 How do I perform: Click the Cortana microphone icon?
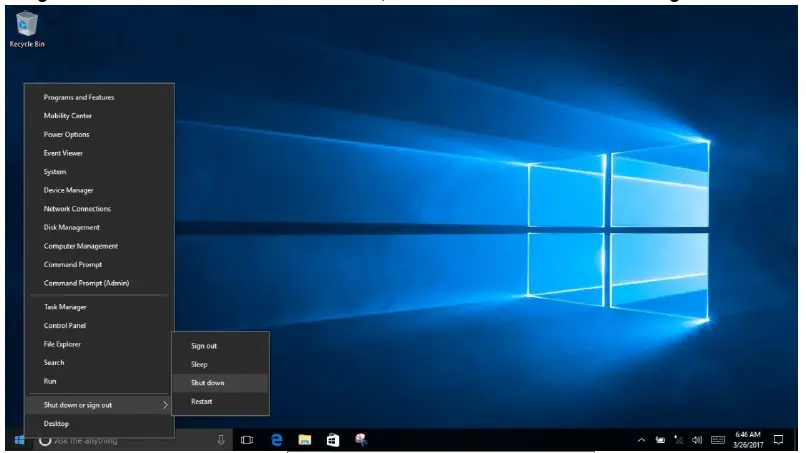(221, 440)
